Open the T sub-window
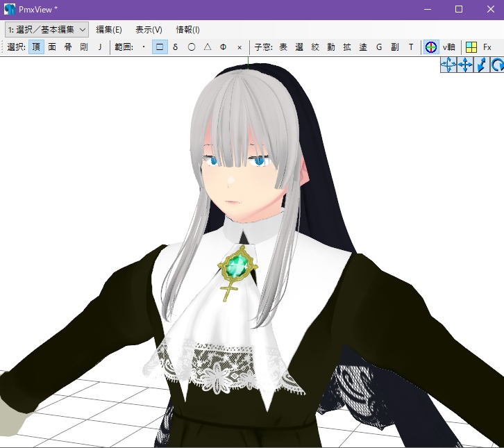 pos(411,47)
